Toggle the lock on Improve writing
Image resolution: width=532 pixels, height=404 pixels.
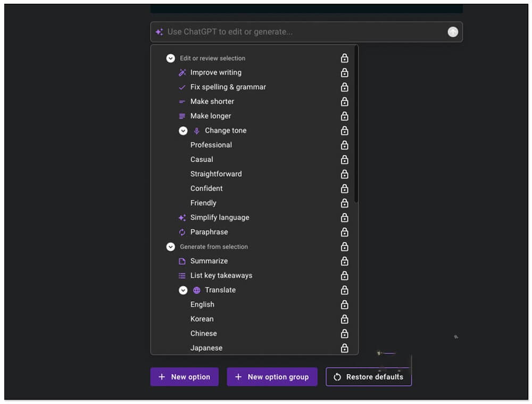(344, 72)
